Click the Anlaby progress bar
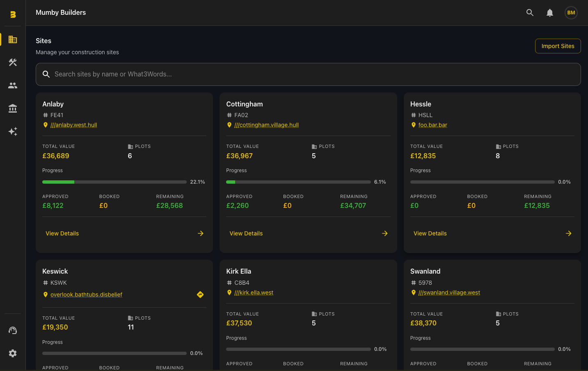Viewport: 588px width, 371px height. (x=114, y=182)
